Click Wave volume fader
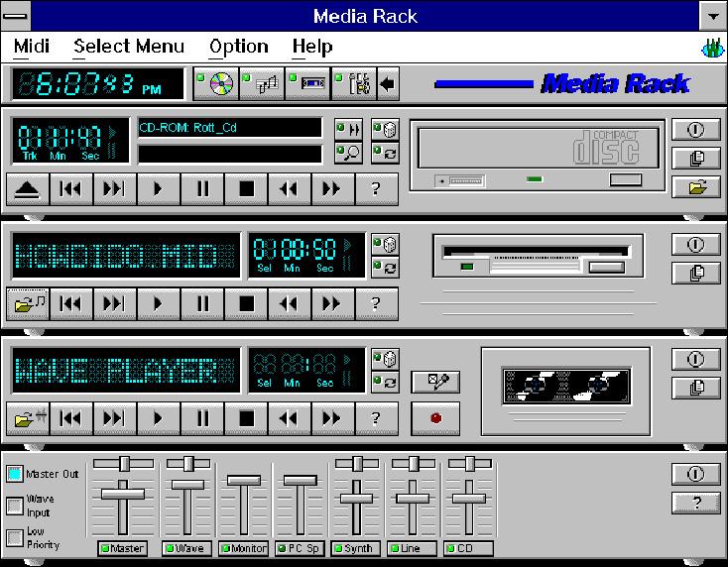The height and width of the screenshot is (567, 728). click(187, 485)
